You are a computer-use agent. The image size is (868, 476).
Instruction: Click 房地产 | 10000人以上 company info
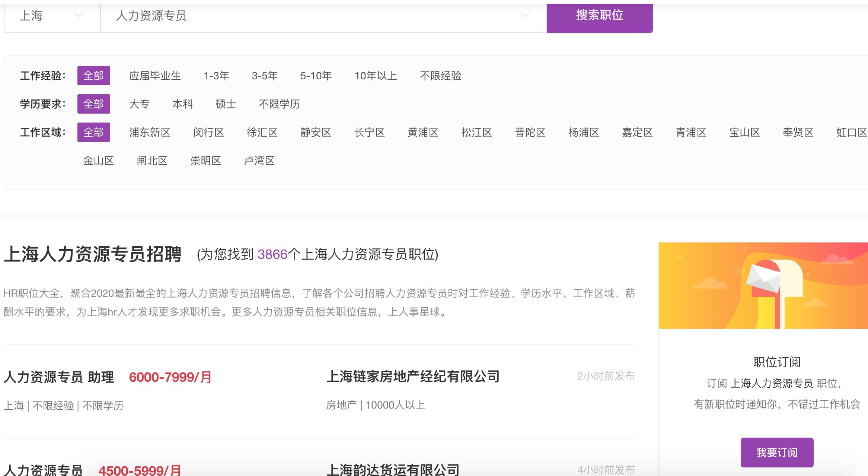(x=376, y=405)
